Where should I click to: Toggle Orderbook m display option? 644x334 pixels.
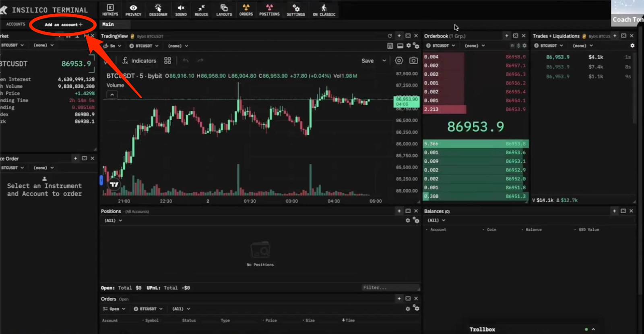(x=512, y=46)
